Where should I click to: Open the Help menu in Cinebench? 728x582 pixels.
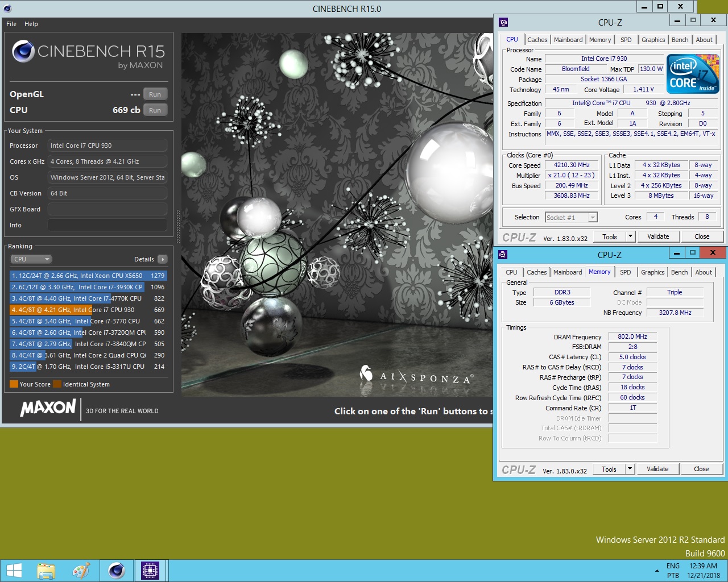pyautogui.click(x=31, y=24)
